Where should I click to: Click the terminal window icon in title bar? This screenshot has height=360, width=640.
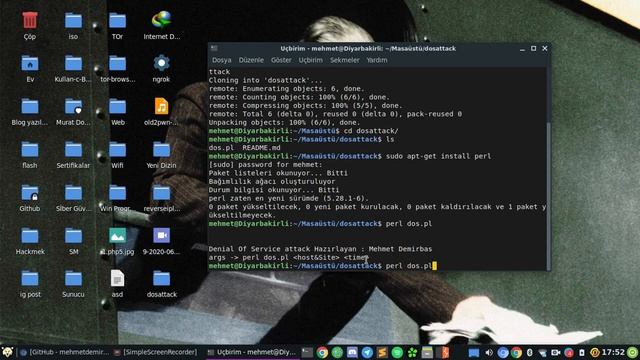[214, 48]
